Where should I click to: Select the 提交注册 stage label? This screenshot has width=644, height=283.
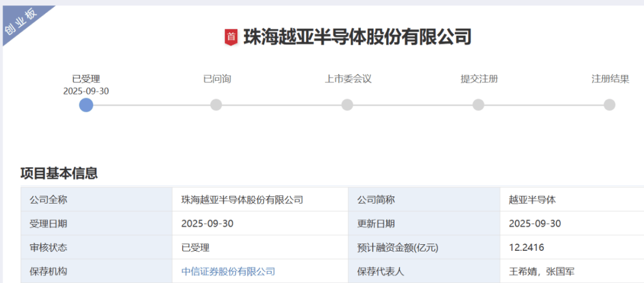479,79
